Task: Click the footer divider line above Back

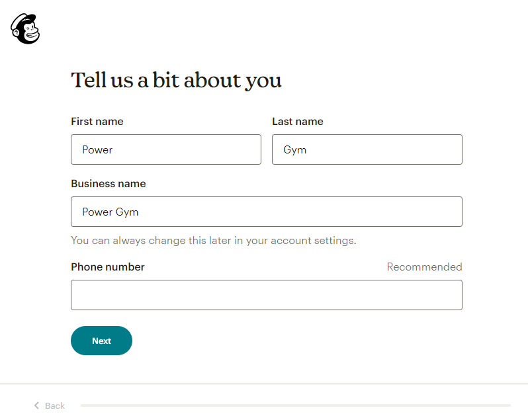Action: click(x=264, y=384)
